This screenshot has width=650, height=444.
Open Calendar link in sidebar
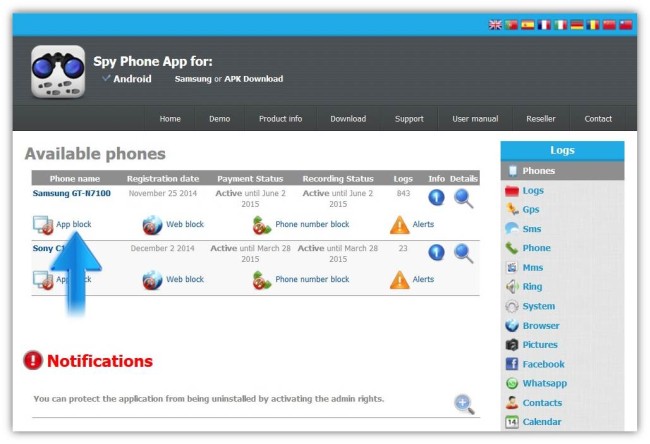click(542, 422)
